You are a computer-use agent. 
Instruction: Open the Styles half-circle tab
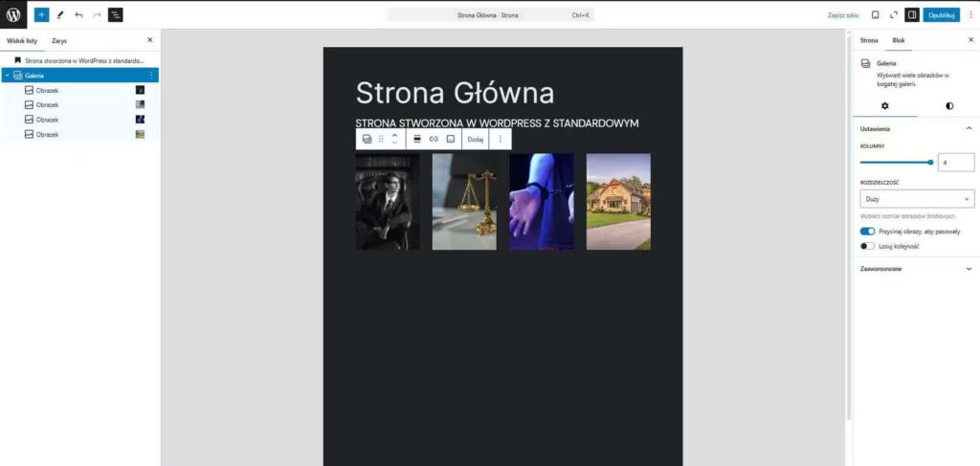click(x=949, y=106)
